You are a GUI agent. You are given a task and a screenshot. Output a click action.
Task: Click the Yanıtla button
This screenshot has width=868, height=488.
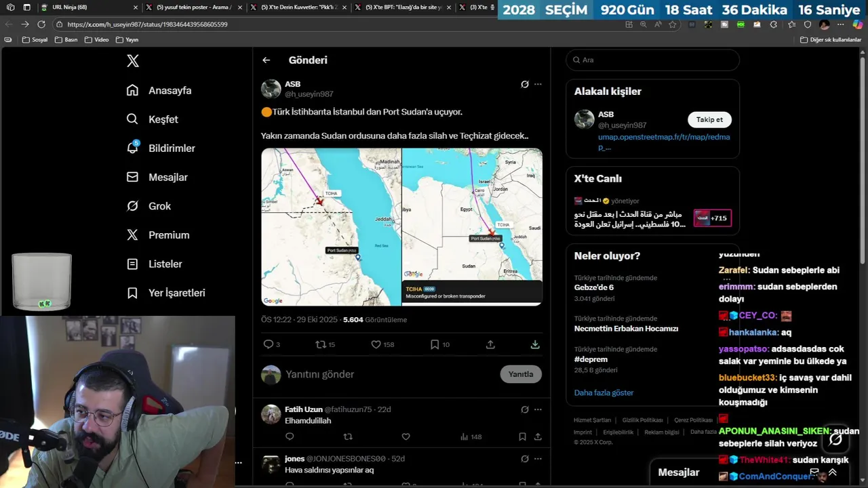(x=521, y=374)
